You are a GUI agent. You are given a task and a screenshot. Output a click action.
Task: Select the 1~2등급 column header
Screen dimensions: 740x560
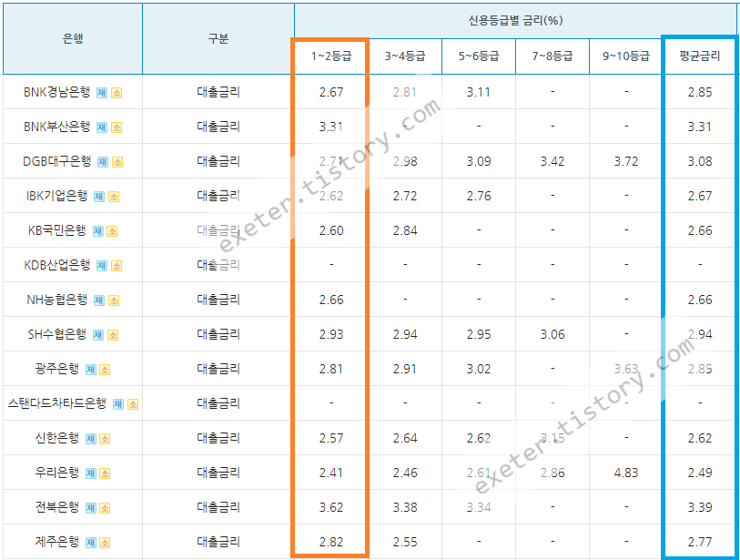(331, 56)
